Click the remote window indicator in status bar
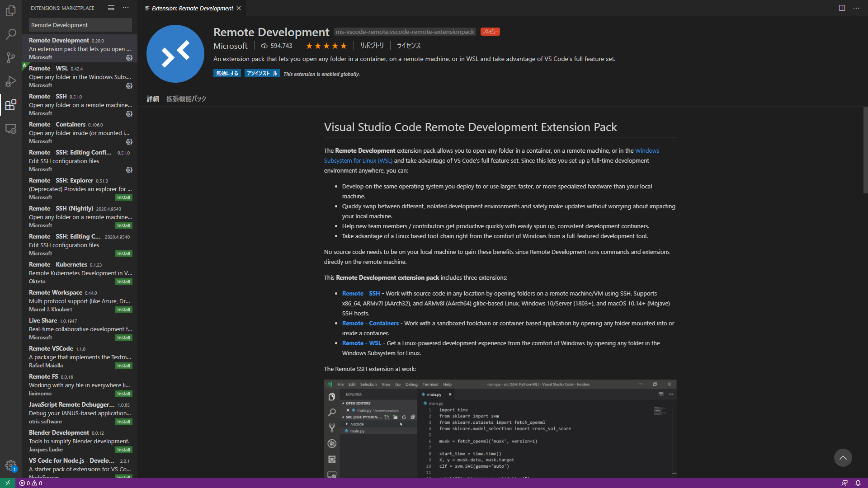 tap(8, 483)
